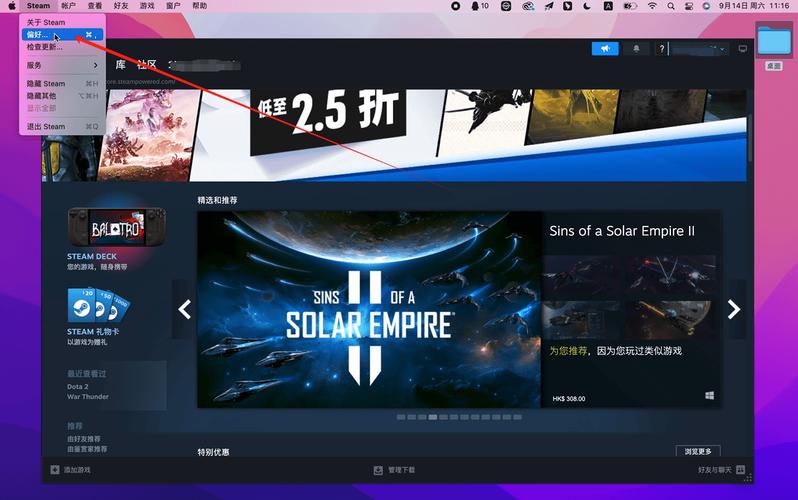Open the 查看 menu
The width and height of the screenshot is (798, 500).
[x=95, y=6]
